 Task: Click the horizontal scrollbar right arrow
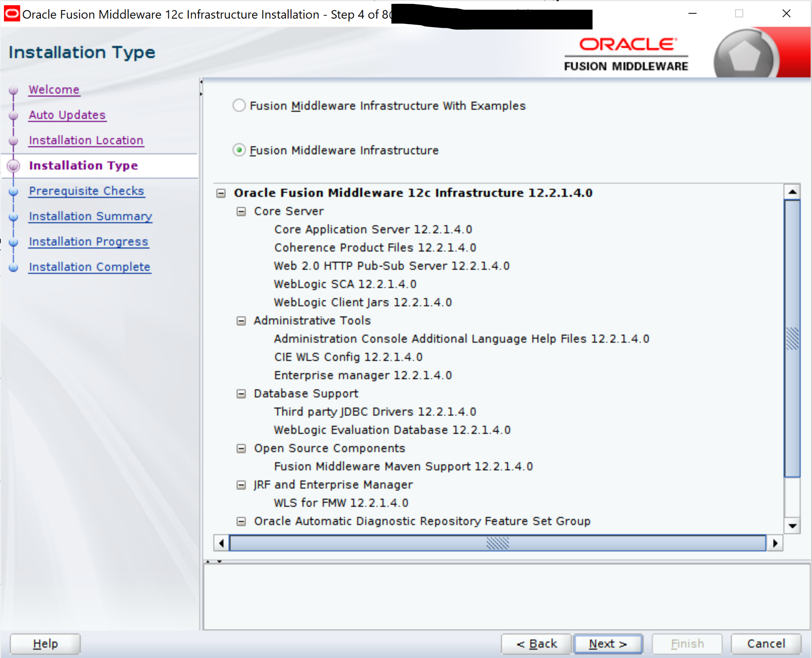tap(775, 543)
